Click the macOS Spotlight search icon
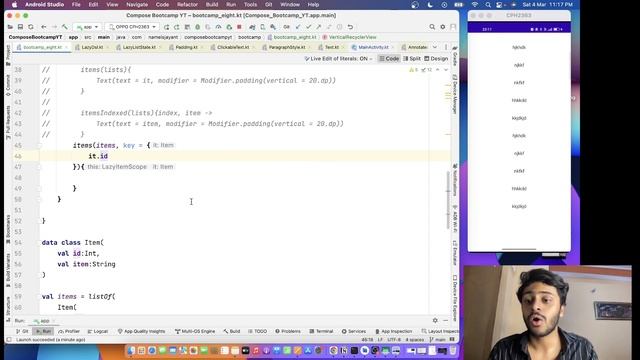 pos(488,4)
